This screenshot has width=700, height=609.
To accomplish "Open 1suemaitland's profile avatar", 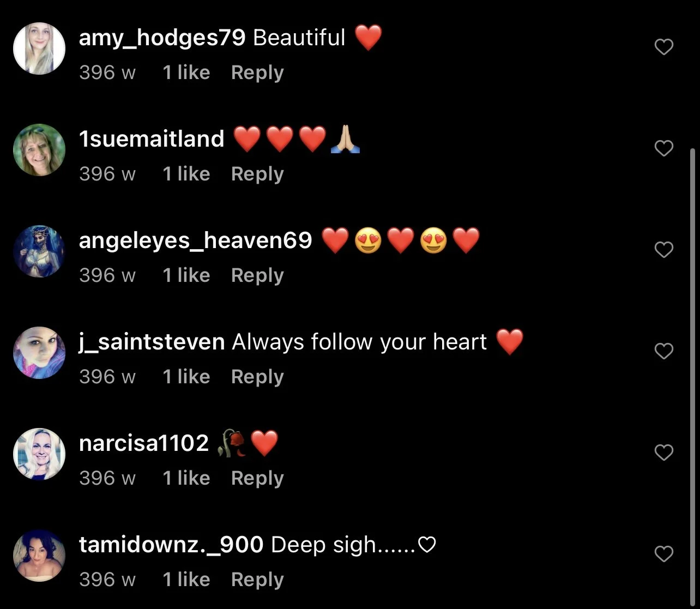I will pyautogui.click(x=39, y=150).
